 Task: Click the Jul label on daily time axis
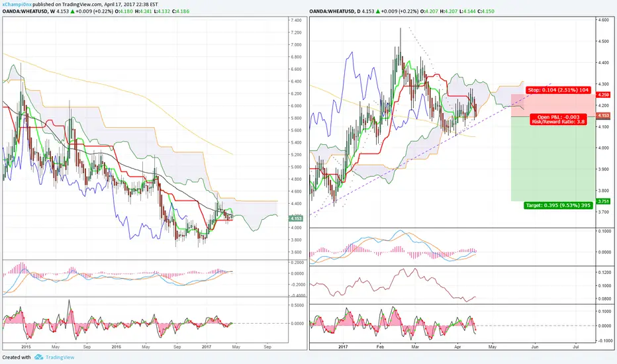click(x=576, y=347)
